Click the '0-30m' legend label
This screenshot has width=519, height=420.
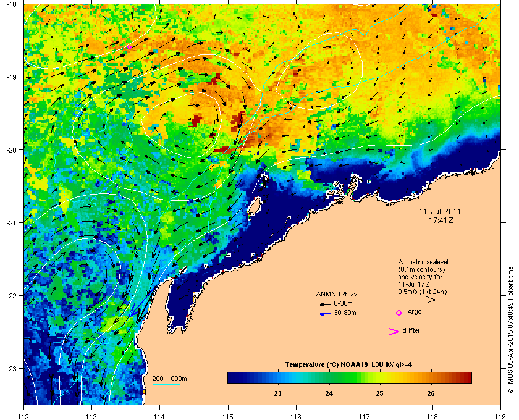coord(343,303)
